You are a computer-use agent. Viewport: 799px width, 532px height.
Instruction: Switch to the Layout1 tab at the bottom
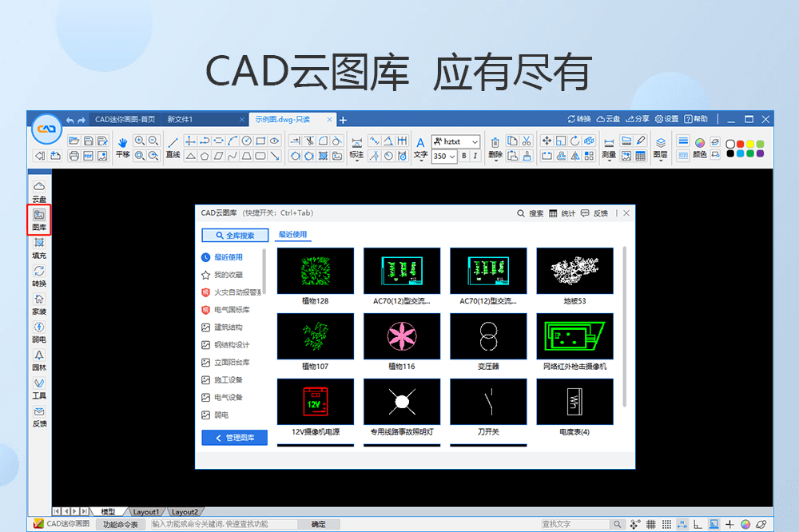[x=146, y=511]
